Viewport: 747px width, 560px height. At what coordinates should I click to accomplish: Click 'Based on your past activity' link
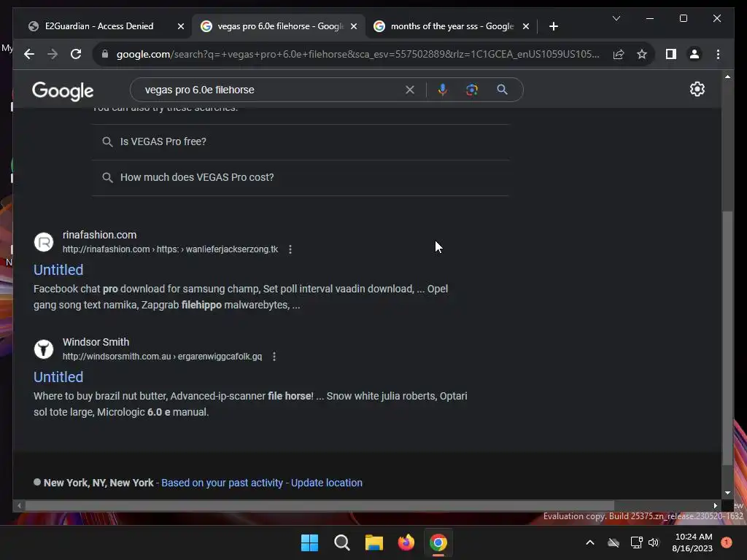click(x=222, y=483)
